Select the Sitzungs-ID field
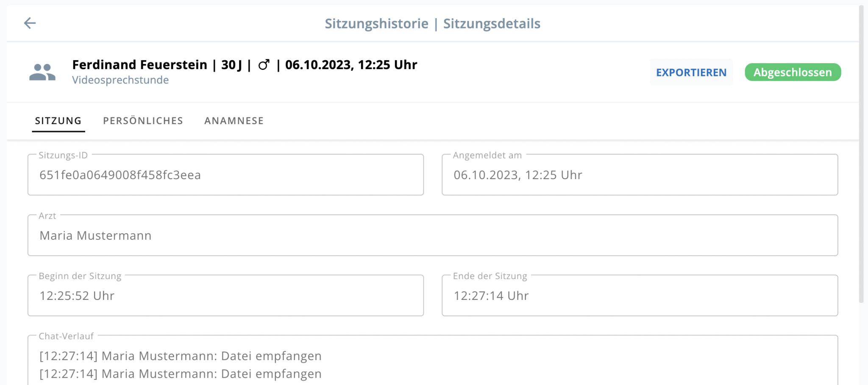The width and height of the screenshot is (868, 385). point(225,174)
